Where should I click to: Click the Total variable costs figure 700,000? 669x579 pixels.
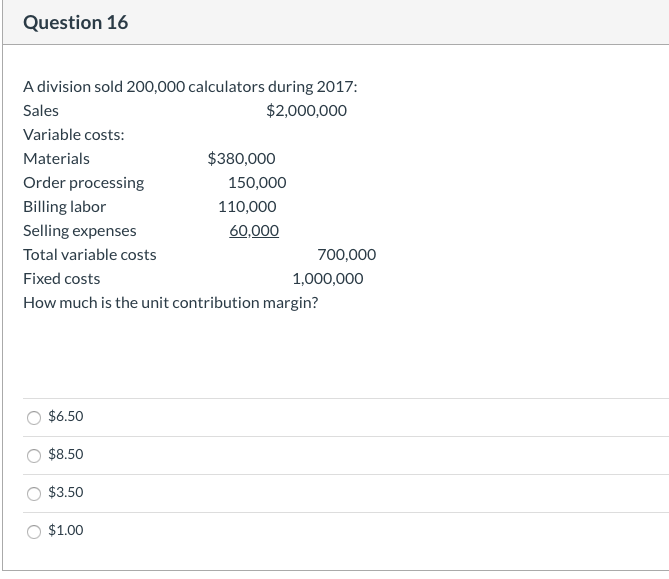347,255
